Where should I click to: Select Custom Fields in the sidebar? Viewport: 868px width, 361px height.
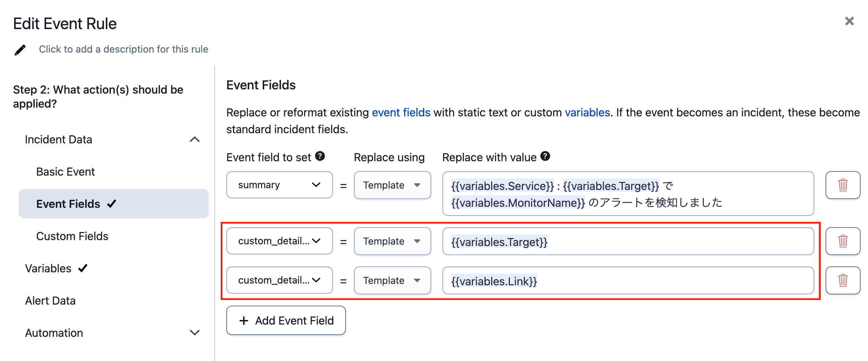72,236
